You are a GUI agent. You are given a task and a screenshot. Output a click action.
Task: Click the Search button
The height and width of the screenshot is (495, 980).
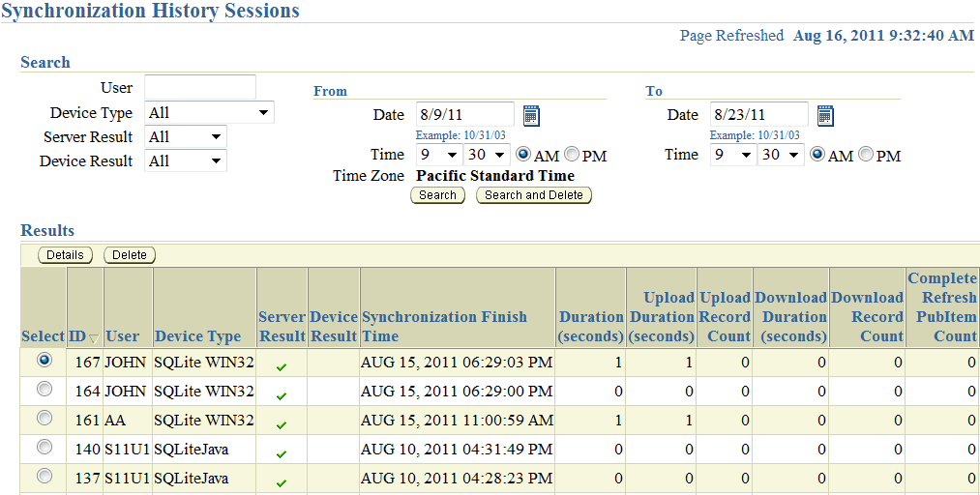pos(437,195)
